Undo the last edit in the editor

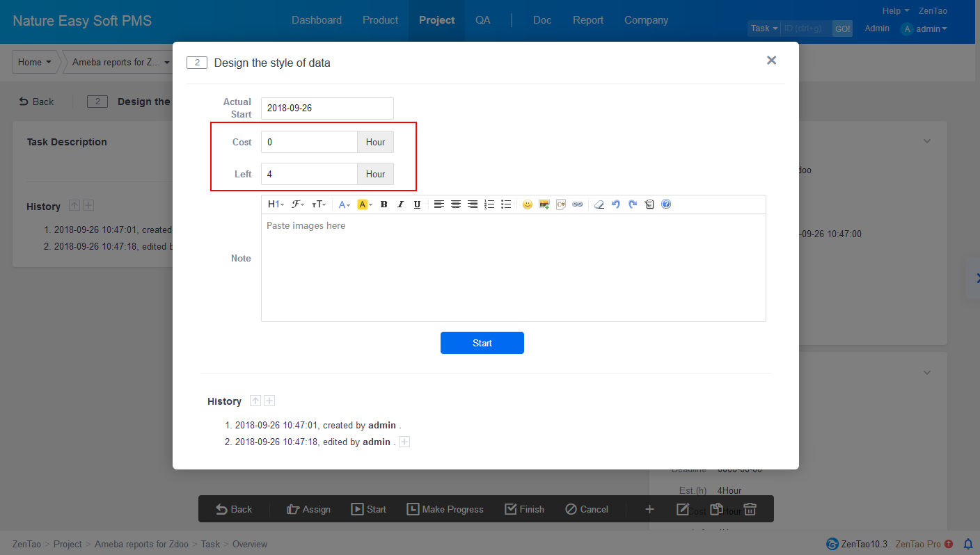[x=616, y=204]
